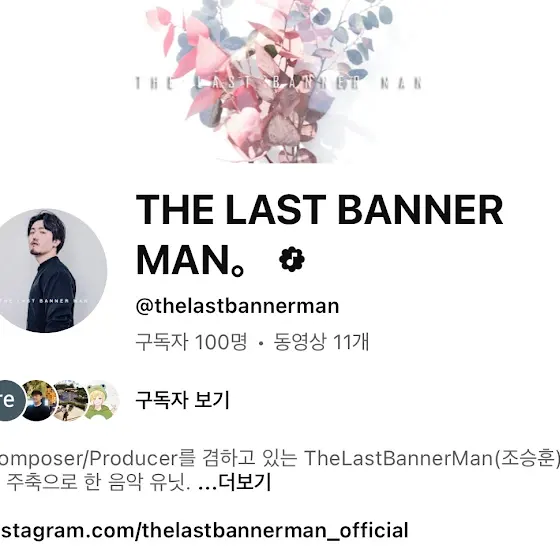Open the 구독자 보기 subscriber list

point(182,400)
